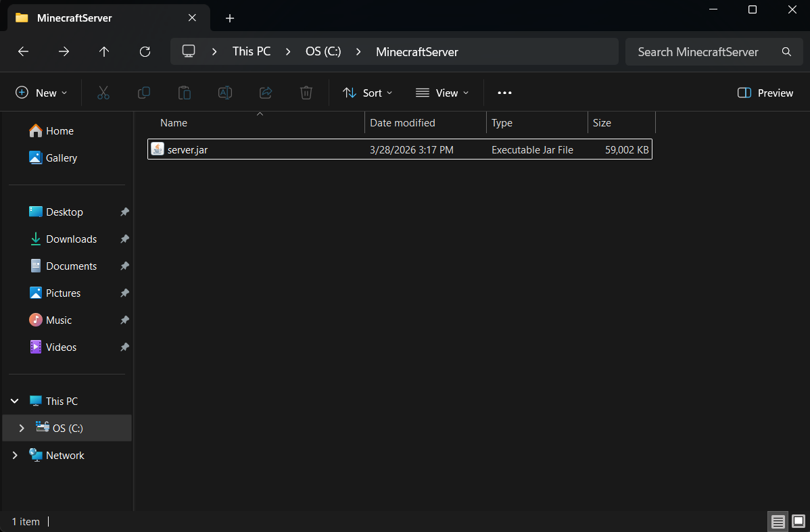
Task: Expand the Network tree node
Action: [x=14, y=455]
